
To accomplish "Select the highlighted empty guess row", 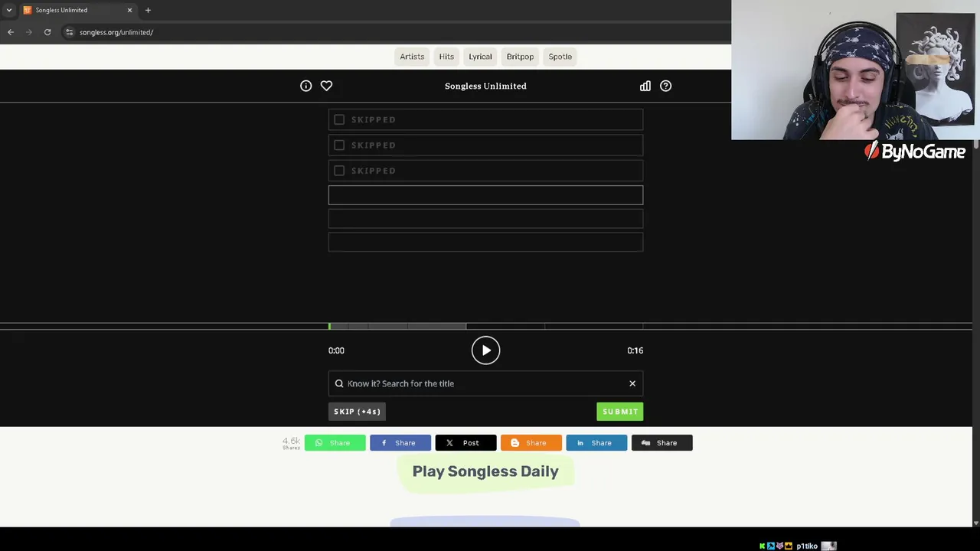I will [485, 195].
